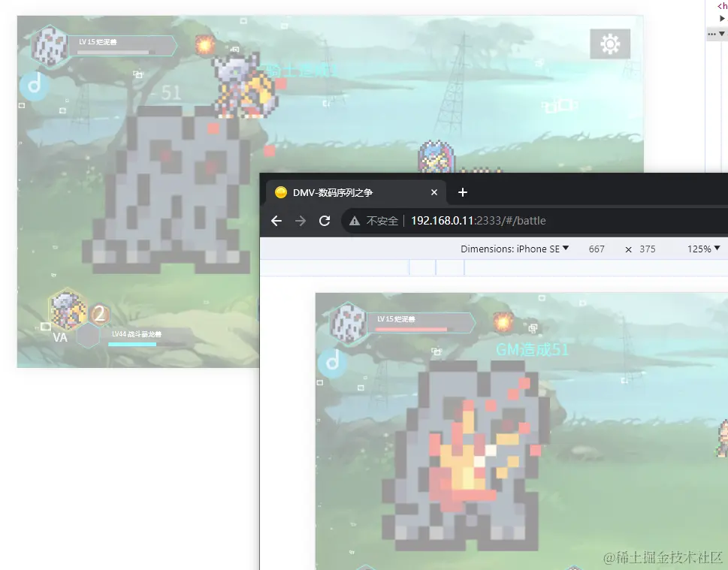
Task: Click the LV44 player cyan health bar
Action: [x=132, y=345]
